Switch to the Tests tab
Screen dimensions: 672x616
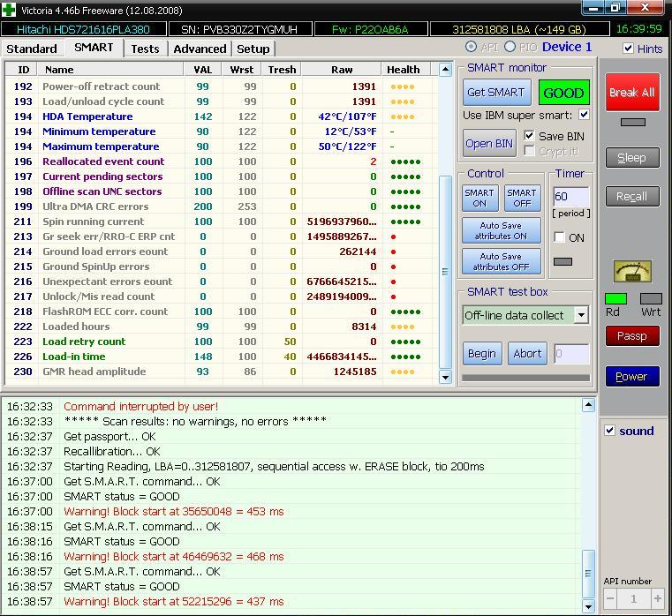tap(145, 49)
